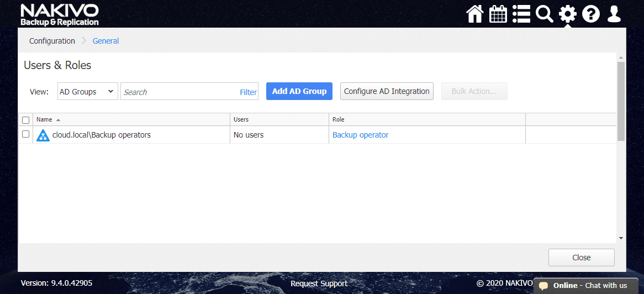The height and width of the screenshot is (294, 644).
Task: Click the scrollbar down arrow
Action: point(621,238)
